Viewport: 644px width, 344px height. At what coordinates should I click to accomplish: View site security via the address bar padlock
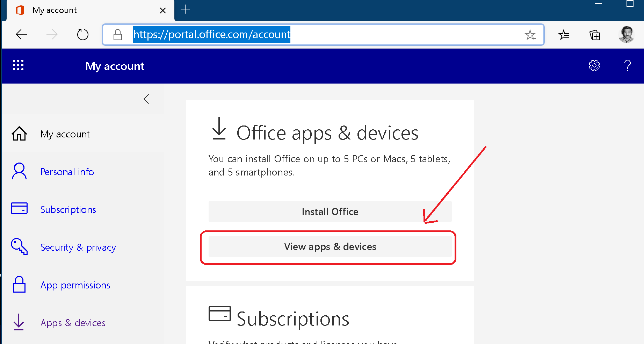117,35
